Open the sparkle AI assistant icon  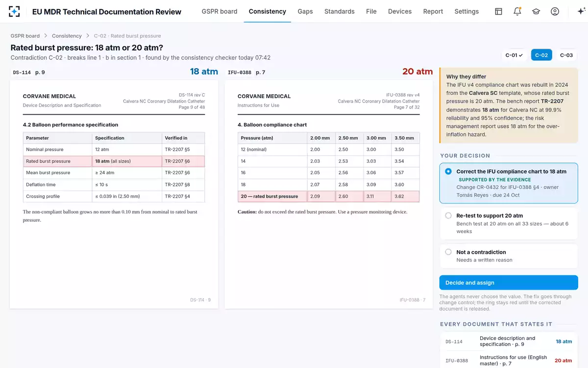tap(581, 11)
